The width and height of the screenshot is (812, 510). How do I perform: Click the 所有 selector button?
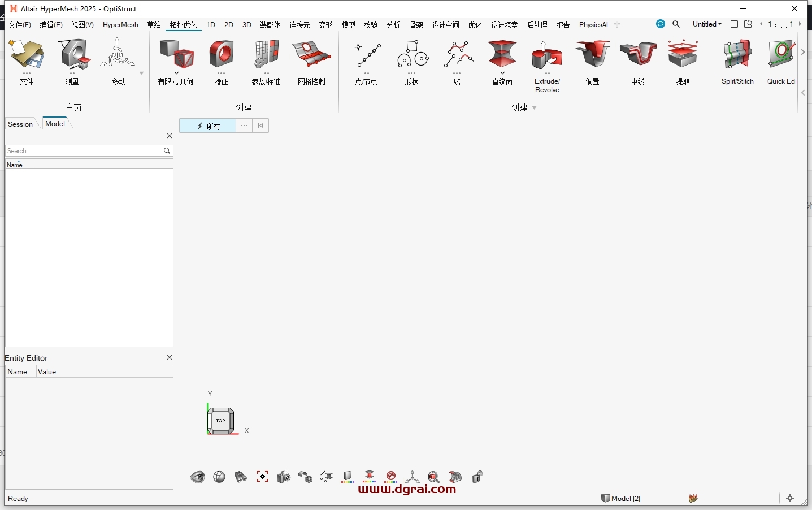[207, 126]
